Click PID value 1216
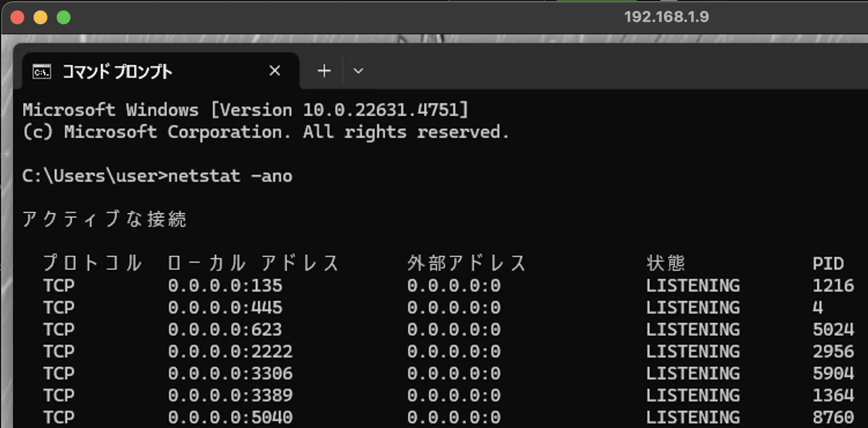Viewport: 868px width, 428px height. tap(833, 286)
